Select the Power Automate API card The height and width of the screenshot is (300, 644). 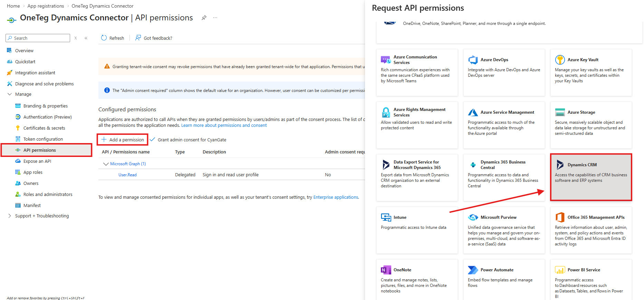(504, 280)
